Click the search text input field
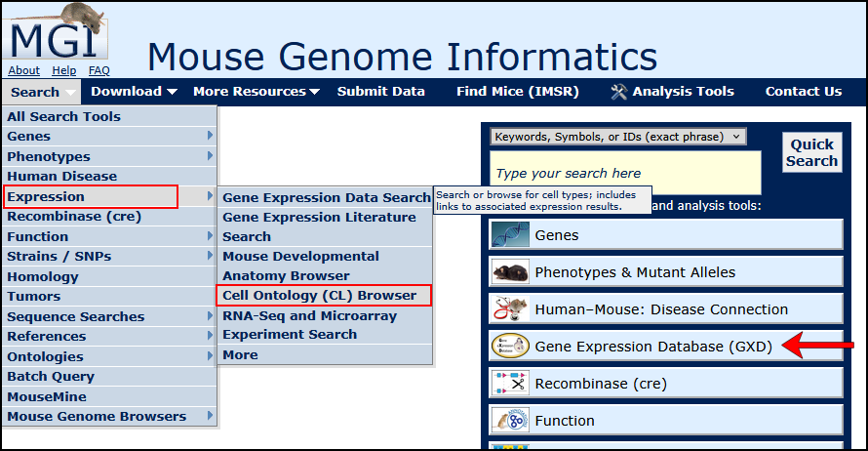The height and width of the screenshot is (451, 868). click(x=625, y=174)
